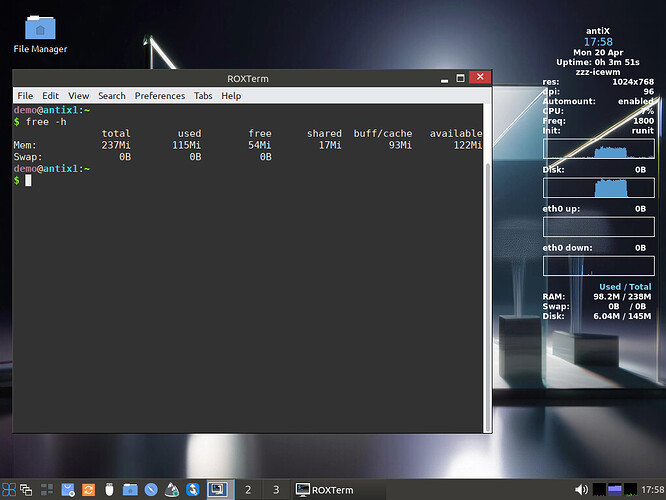Click the conky 'eth0 up:' label

(x=561, y=209)
